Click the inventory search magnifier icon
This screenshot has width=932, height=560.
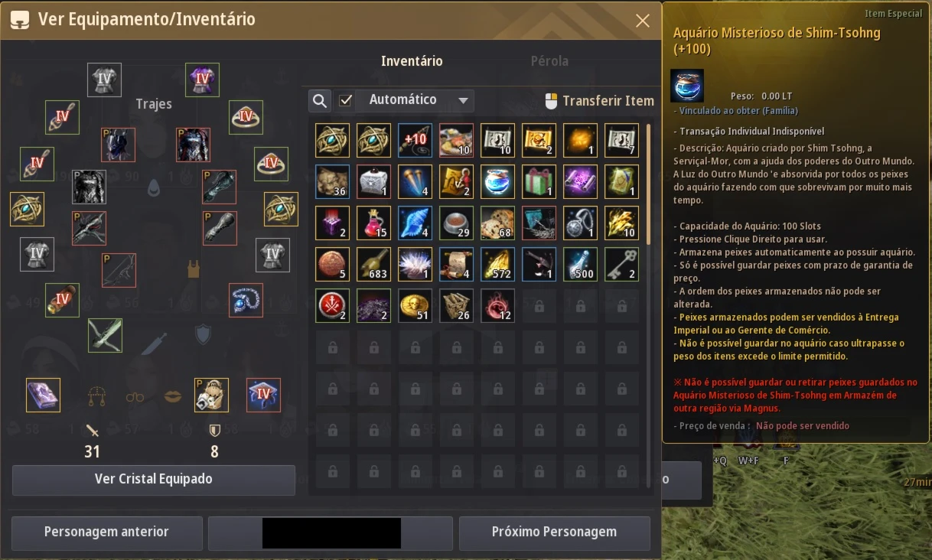coord(320,100)
